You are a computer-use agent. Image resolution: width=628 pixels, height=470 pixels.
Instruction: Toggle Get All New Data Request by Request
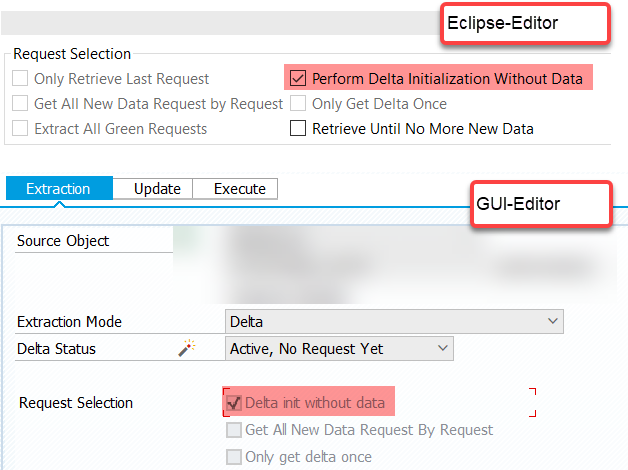pyautogui.click(x=20, y=103)
